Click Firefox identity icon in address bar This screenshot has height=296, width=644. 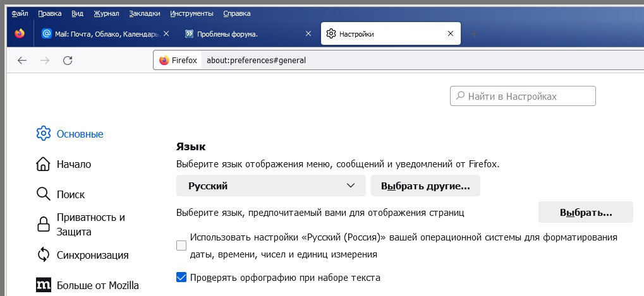tap(164, 60)
